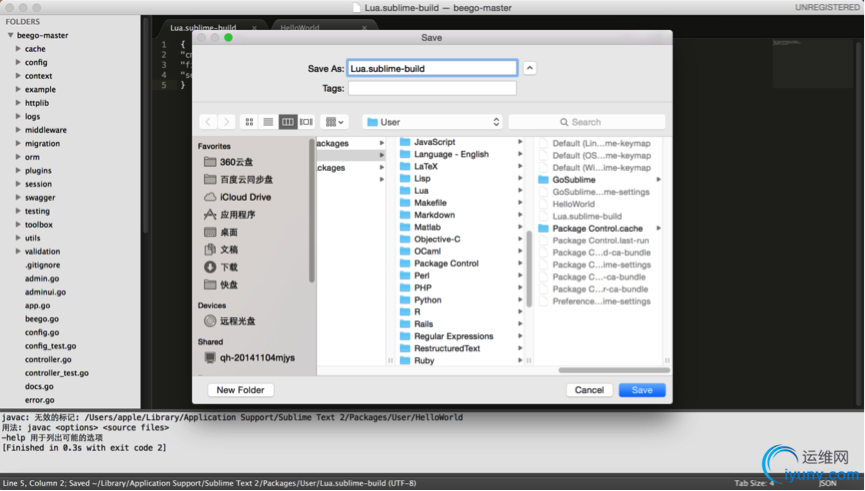Viewport: 865px width, 491px height.
Task: Change JSON syntax in status bar
Action: pos(827,483)
